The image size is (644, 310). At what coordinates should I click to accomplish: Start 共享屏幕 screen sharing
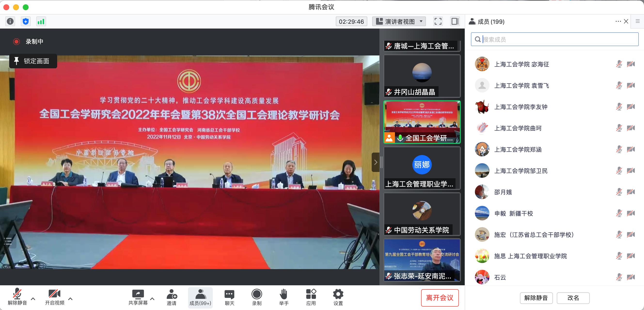tap(138, 297)
